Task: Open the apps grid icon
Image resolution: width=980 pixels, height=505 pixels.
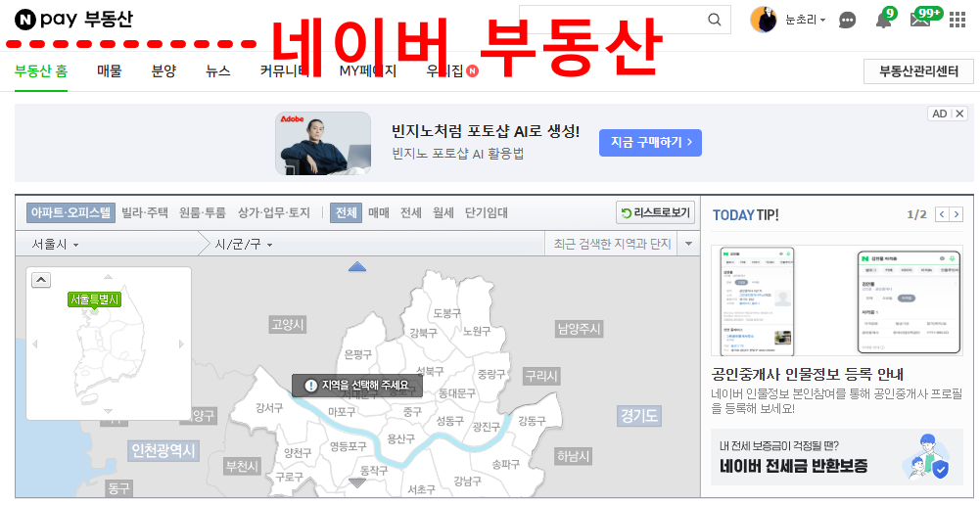Action: (x=957, y=20)
